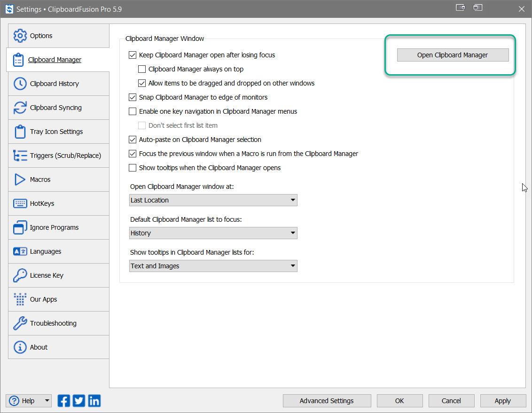Switch to the Clipboard Syncing tab
This screenshot has width=532, height=413.
(59, 108)
